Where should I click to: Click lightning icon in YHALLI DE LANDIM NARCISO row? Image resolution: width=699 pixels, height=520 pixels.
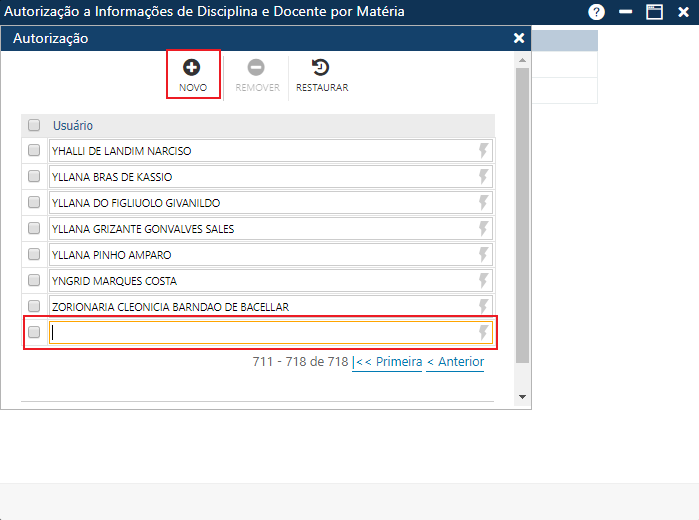[x=484, y=151]
